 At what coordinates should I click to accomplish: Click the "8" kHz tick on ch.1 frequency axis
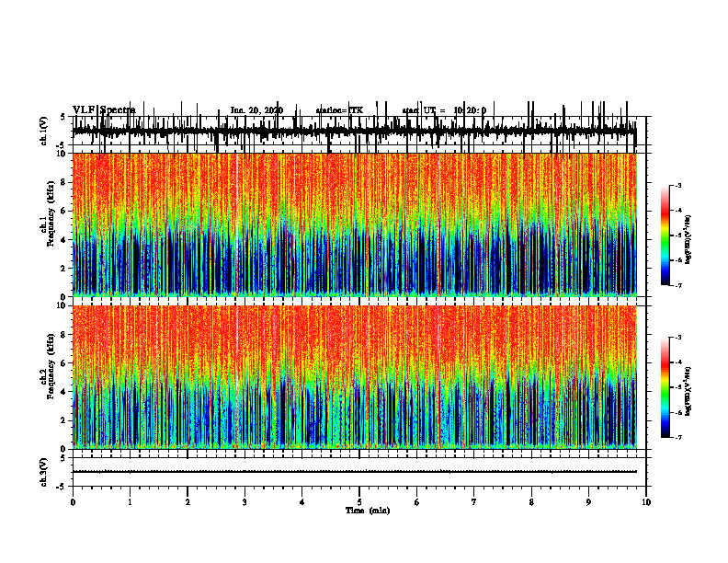(x=64, y=182)
